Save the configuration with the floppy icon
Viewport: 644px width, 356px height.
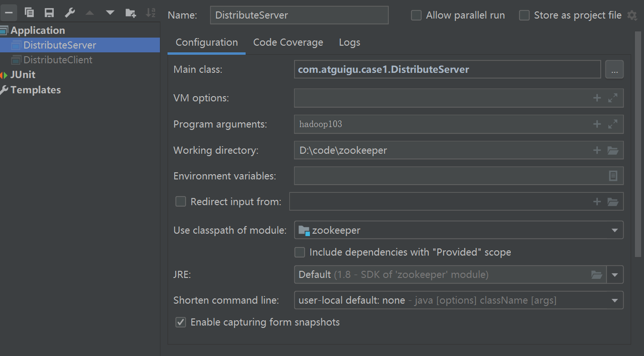point(49,13)
